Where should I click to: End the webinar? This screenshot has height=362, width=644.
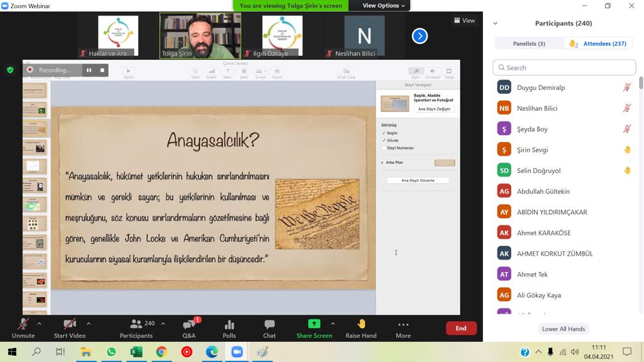tap(461, 328)
